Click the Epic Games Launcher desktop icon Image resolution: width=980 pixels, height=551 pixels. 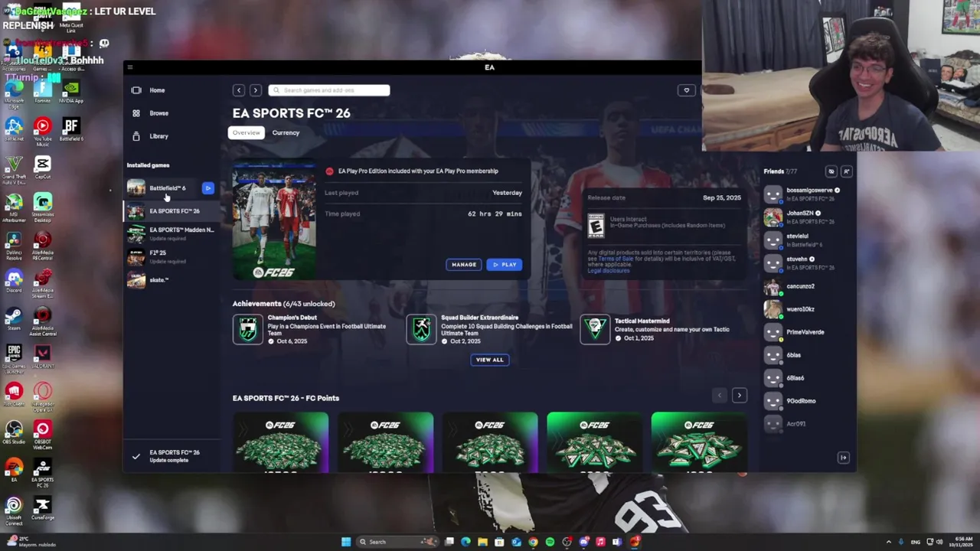[x=14, y=358]
